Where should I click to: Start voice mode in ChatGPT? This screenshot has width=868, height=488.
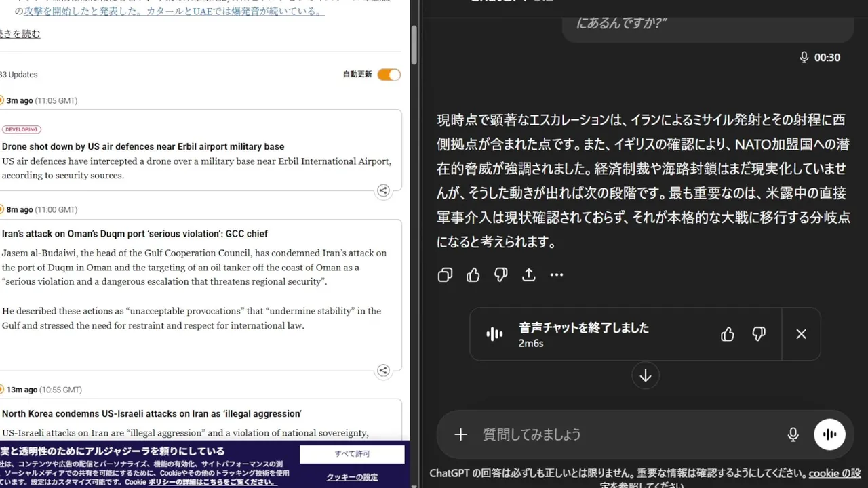[x=829, y=434]
